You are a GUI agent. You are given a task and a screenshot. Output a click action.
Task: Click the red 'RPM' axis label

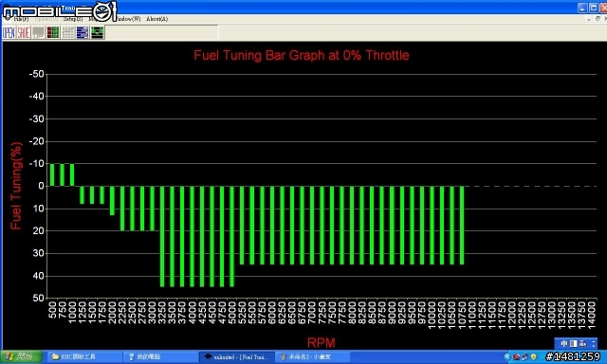point(322,343)
